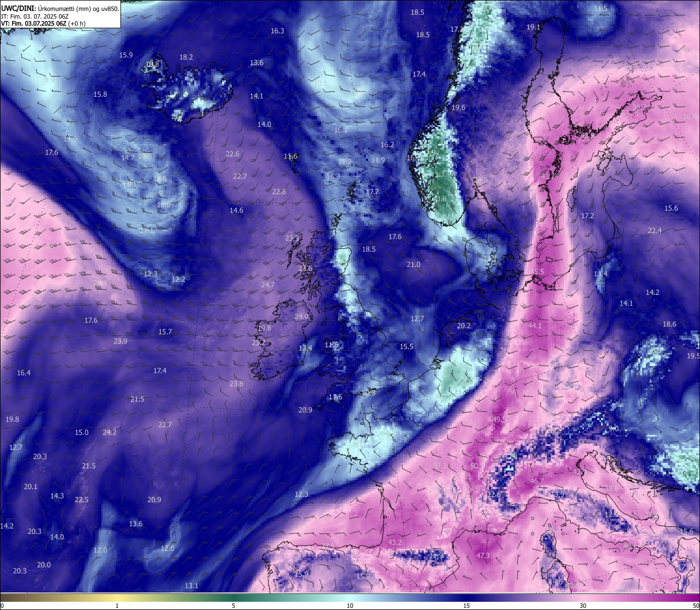Click the 20.1 map value

31,486
